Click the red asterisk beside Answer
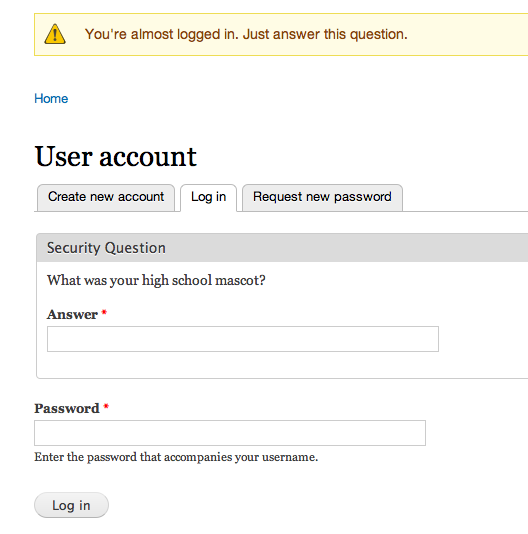The image size is (528, 534). pyautogui.click(x=104, y=312)
